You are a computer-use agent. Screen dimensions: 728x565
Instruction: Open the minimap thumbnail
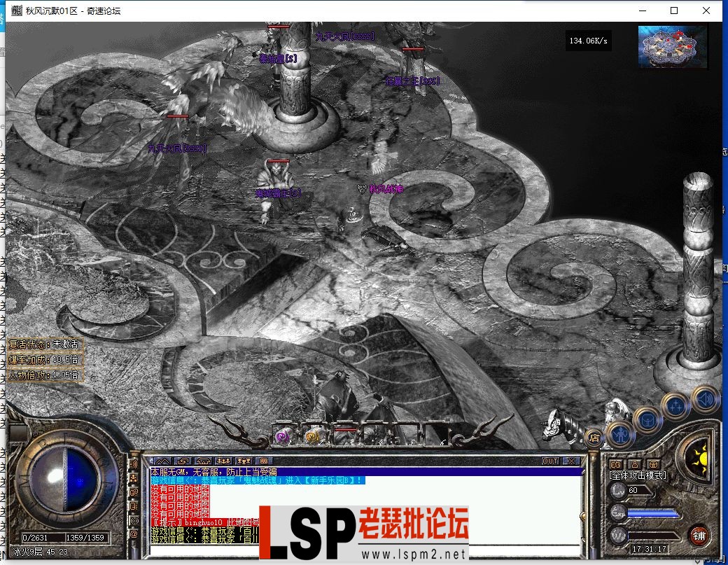point(672,47)
